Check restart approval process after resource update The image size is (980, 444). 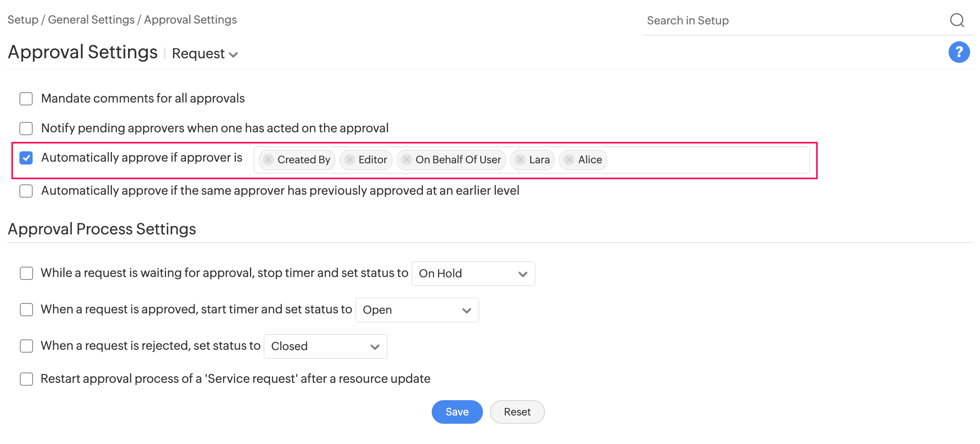point(26,379)
